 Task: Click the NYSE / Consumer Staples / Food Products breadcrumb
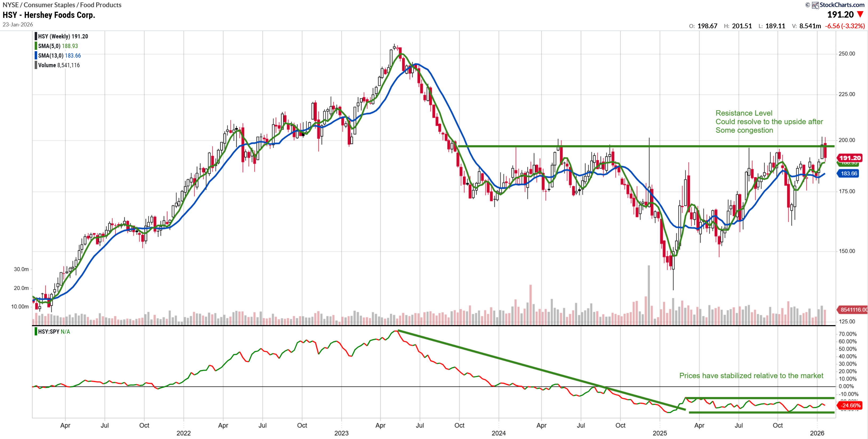[x=62, y=5]
